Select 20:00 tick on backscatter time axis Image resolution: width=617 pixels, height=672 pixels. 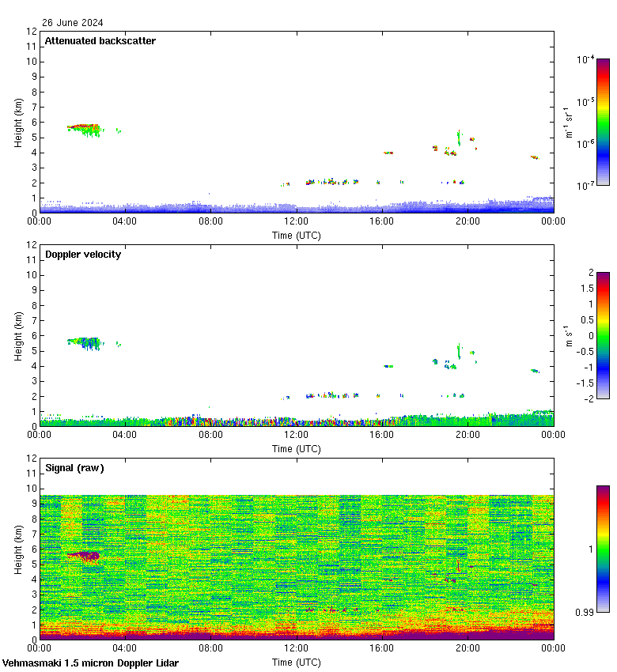click(x=467, y=222)
